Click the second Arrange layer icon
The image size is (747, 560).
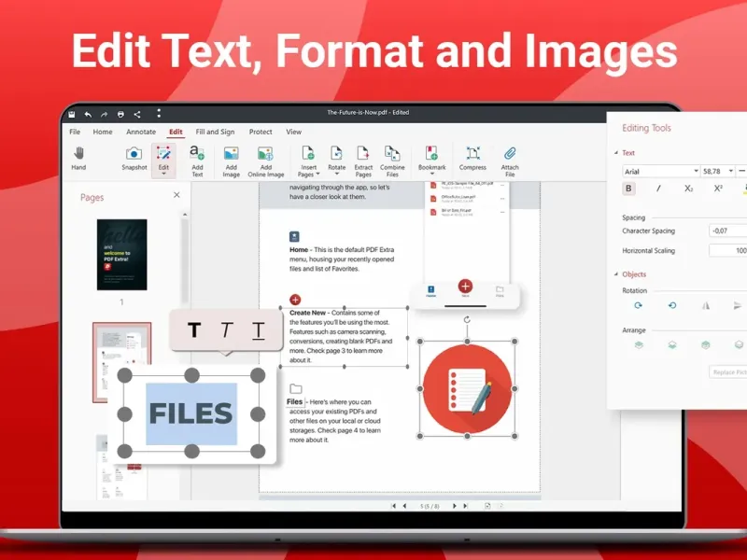pyautogui.click(x=672, y=344)
